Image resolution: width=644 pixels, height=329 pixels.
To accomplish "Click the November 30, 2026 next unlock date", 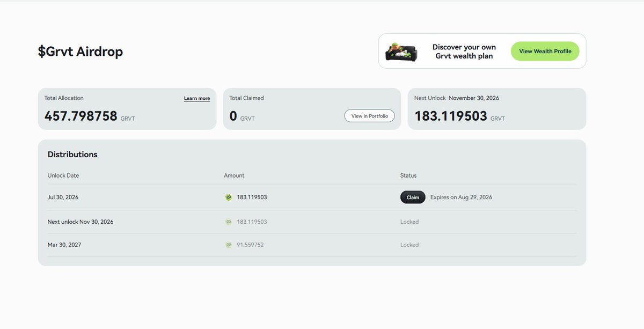I will 474,98.
